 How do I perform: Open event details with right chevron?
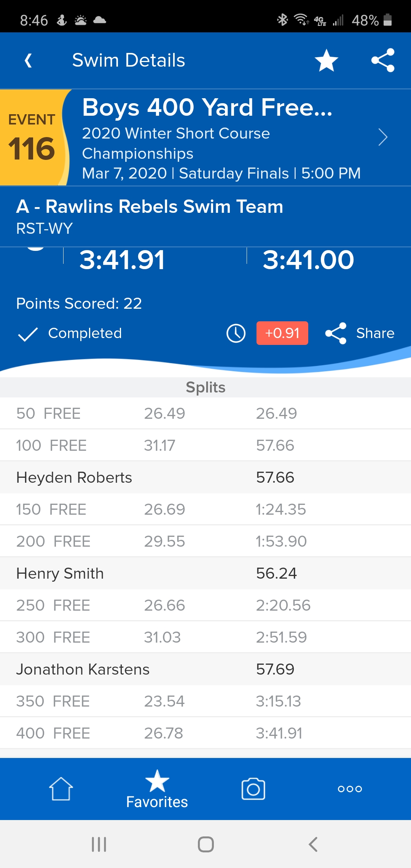tap(383, 137)
